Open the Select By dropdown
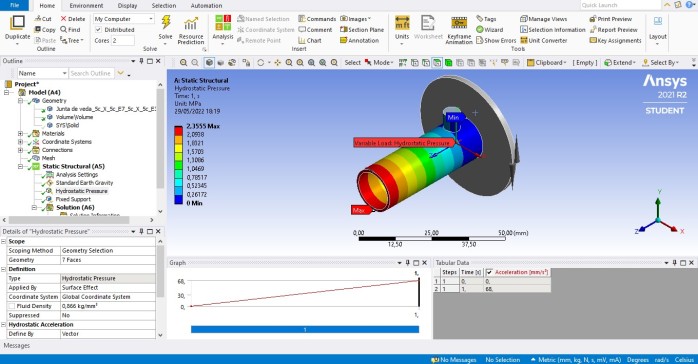The width and height of the screenshot is (698, 364). tap(660, 63)
